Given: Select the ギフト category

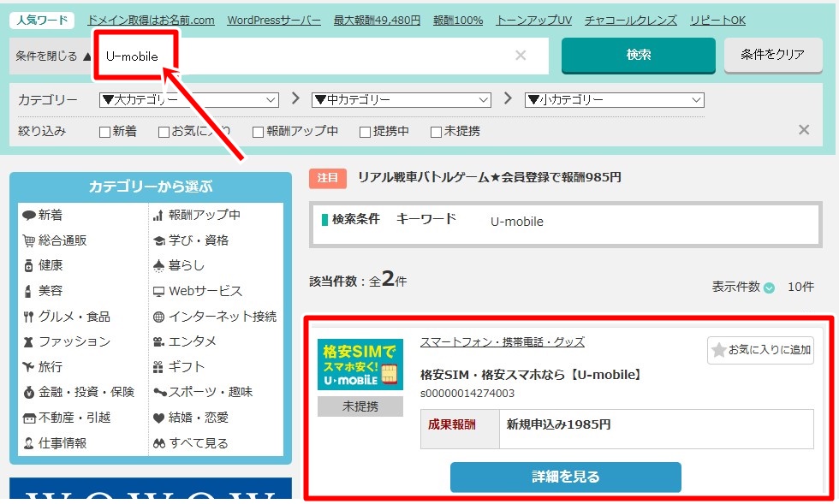Looking at the screenshot, I should coord(187,366).
